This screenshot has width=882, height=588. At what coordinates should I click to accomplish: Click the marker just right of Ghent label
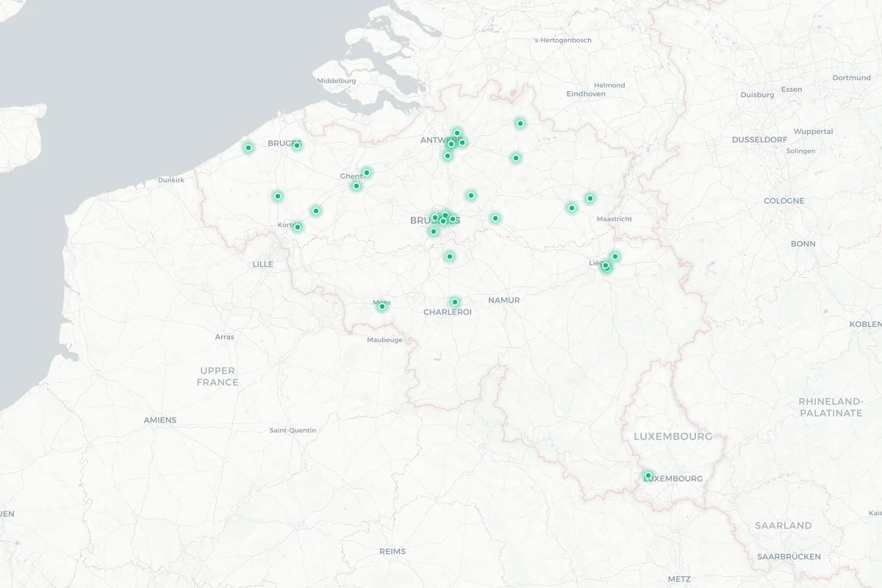click(x=367, y=173)
